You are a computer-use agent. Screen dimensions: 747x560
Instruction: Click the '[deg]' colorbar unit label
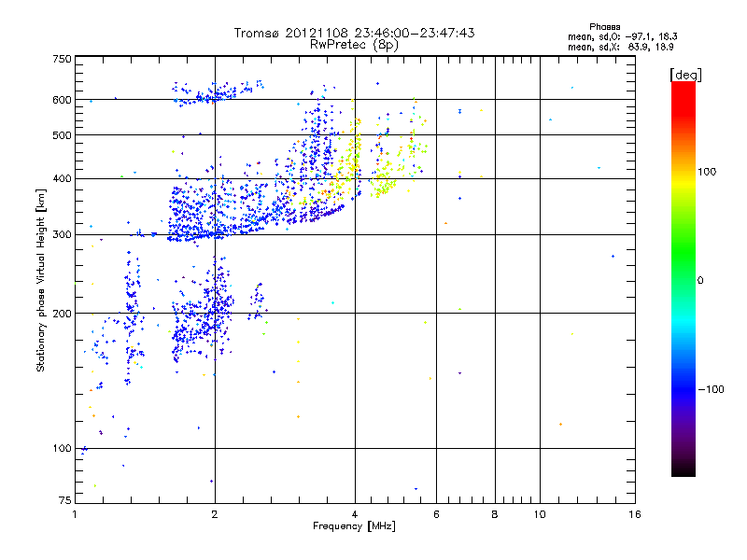[685, 75]
